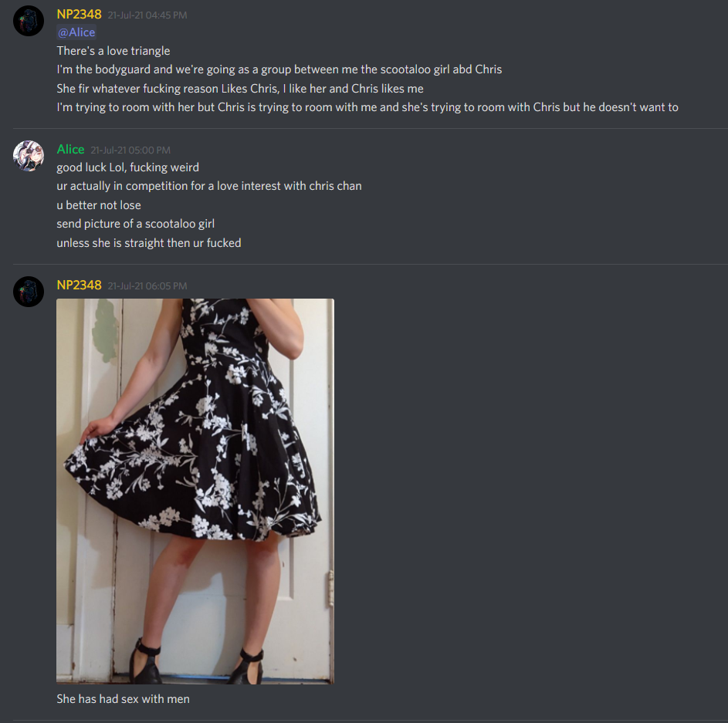Click the message starting "I'm the bodyguard"
The height and width of the screenshot is (723, 728).
pyautogui.click(x=279, y=69)
